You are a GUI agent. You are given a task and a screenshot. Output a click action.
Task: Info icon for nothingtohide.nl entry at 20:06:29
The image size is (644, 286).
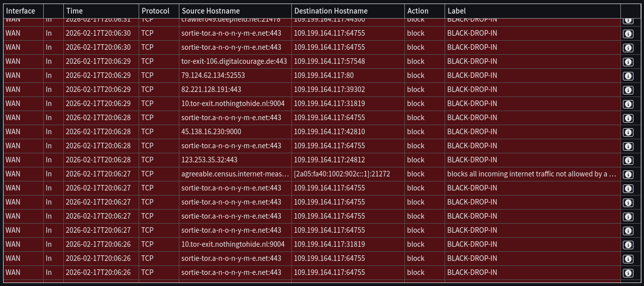click(x=627, y=104)
